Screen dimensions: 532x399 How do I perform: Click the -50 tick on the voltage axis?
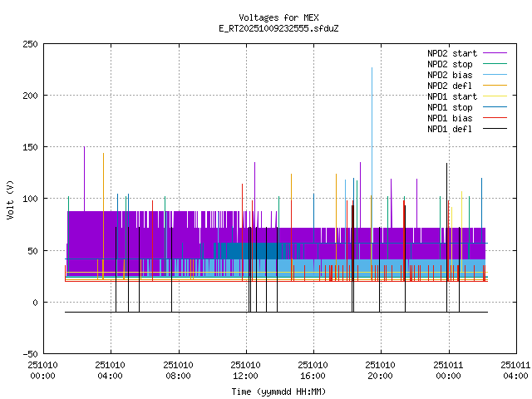pos(29,353)
